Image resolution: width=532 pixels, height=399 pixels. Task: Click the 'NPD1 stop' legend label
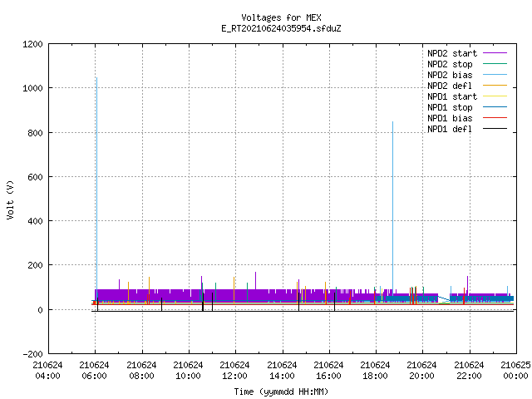[x=450, y=107]
